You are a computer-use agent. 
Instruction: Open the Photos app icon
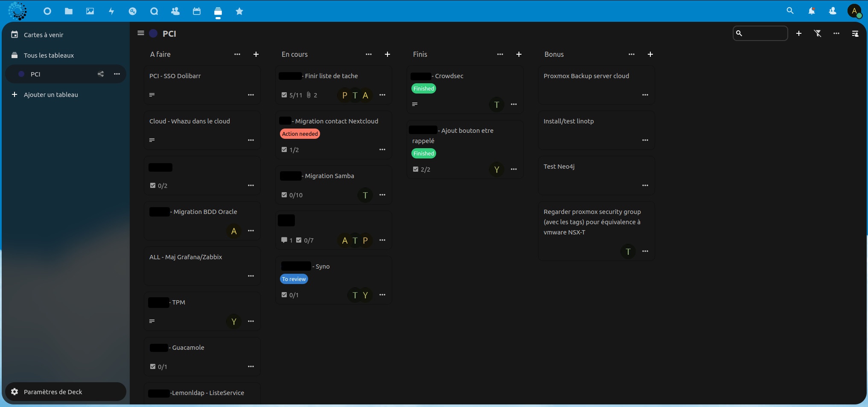click(x=90, y=11)
